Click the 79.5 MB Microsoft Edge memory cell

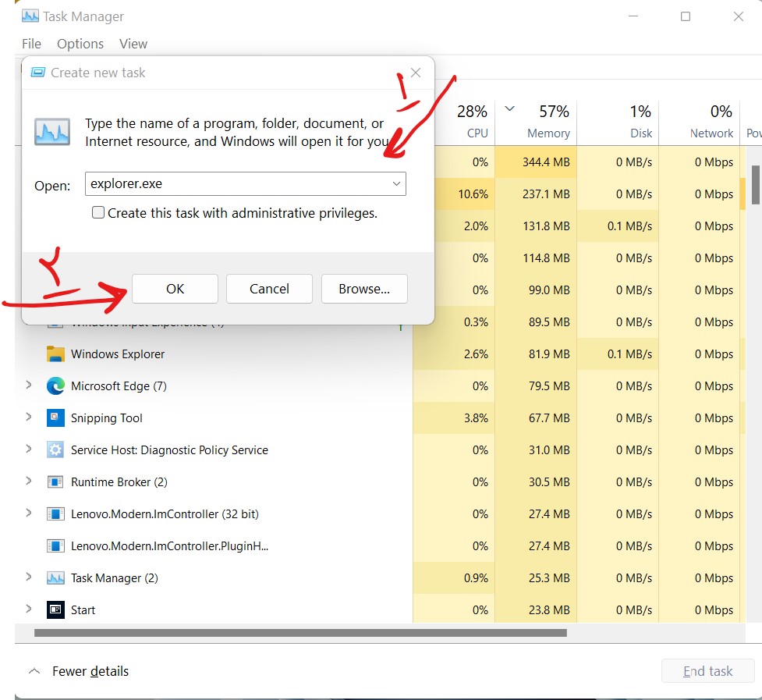536,386
